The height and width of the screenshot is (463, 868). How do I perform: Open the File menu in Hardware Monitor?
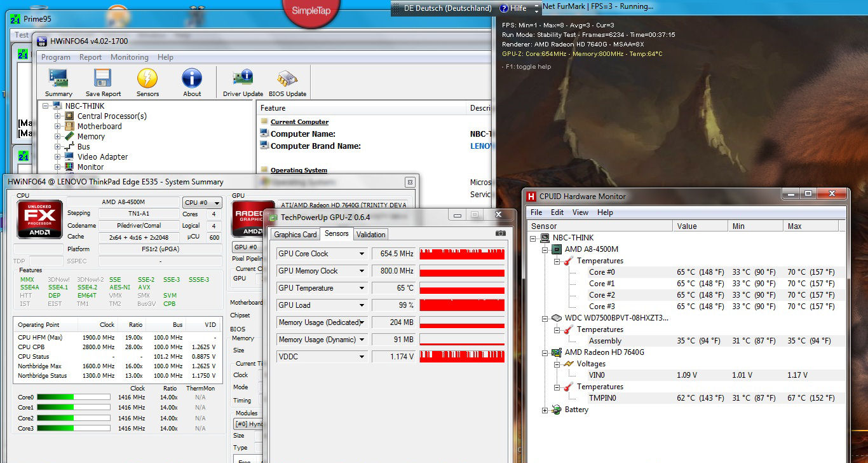[536, 212]
